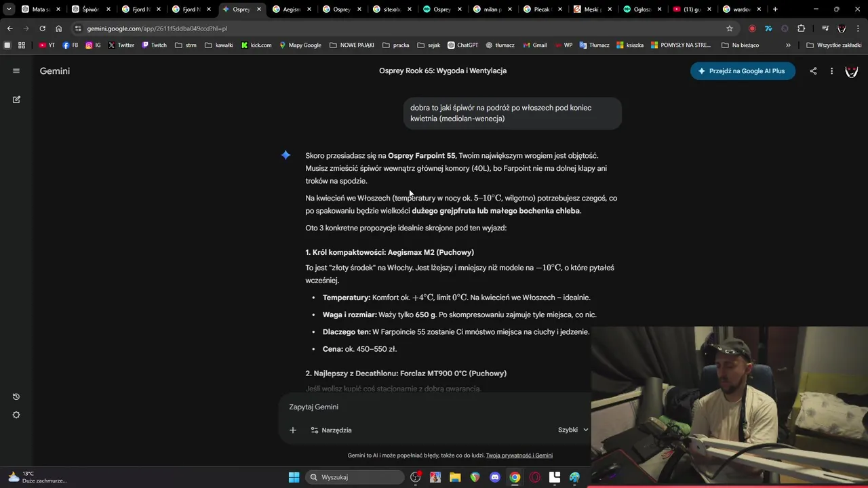Viewport: 868px width, 488px height.
Task: Click the plus icon to add files
Action: tap(293, 430)
